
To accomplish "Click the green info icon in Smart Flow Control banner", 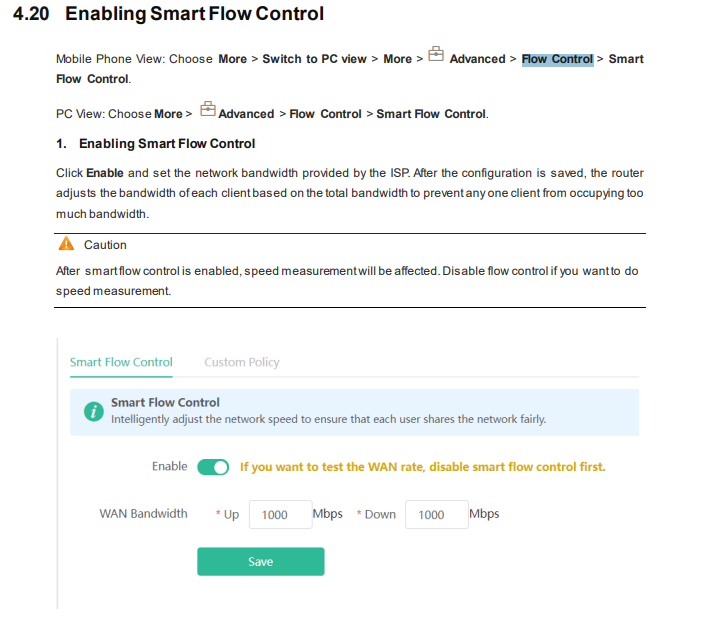I will [94, 412].
